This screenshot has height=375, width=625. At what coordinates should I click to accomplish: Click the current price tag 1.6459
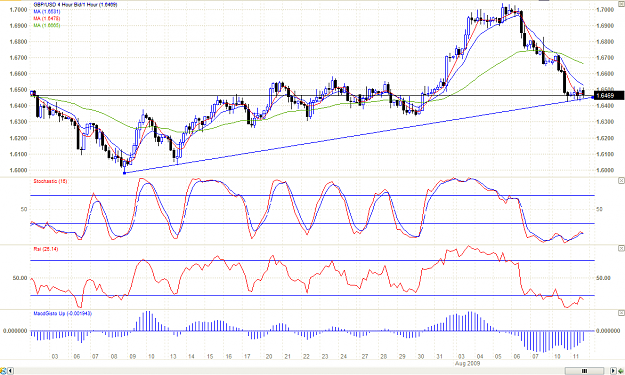pyautogui.click(x=608, y=96)
